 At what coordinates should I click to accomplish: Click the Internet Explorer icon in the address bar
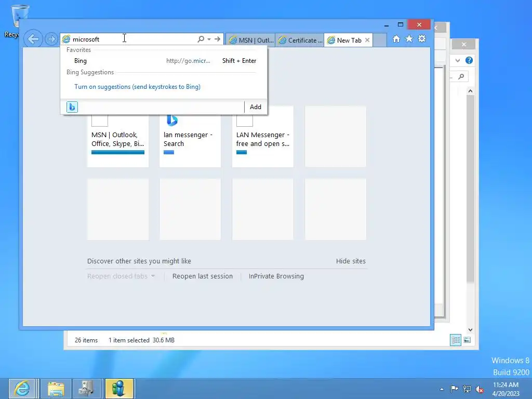[x=66, y=39]
